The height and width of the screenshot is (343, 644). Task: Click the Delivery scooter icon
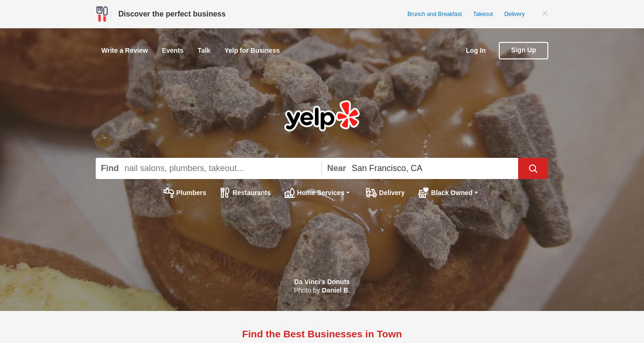click(x=372, y=193)
